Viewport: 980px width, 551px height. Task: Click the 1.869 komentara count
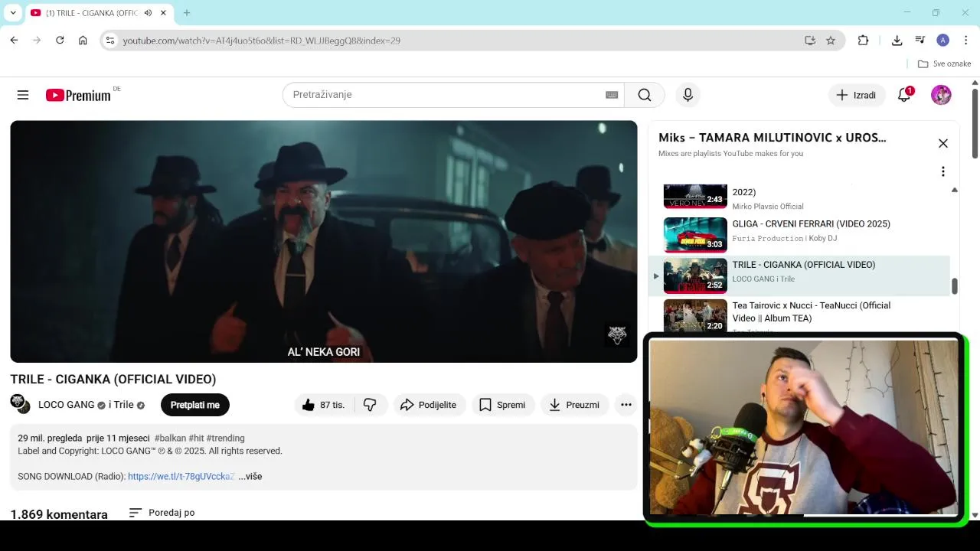point(59,514)
